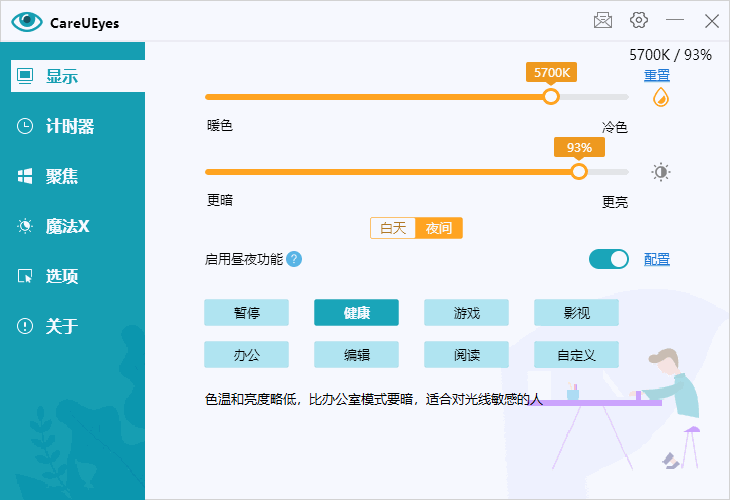Viewport: 730px width, 500px height.
Task: Select the 白天 daytime mode
Action: click(x=393, y=228)
